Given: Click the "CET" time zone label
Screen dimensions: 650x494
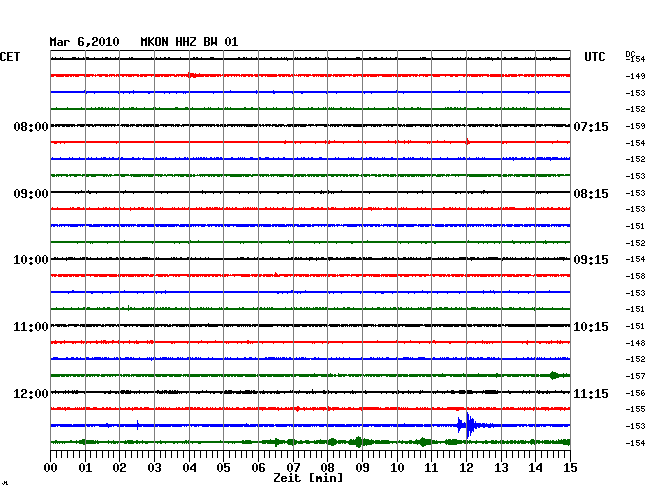Looking at the screenshot, I should 10,57.
